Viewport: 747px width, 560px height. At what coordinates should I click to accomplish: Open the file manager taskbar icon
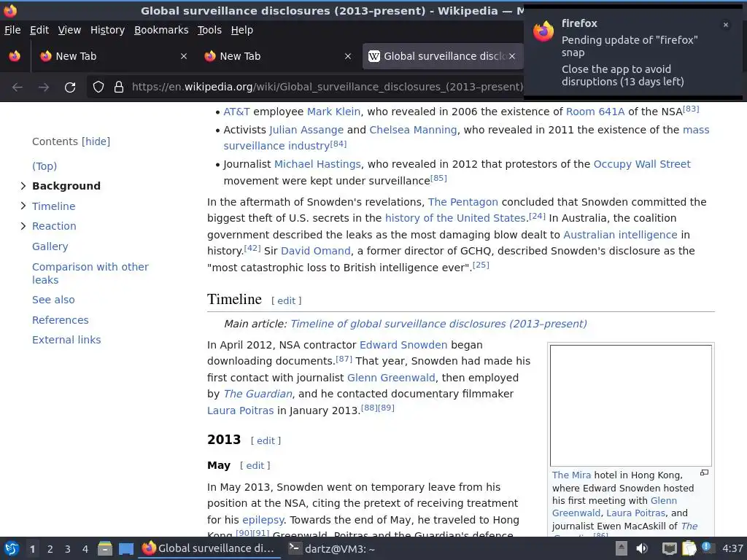105,549
